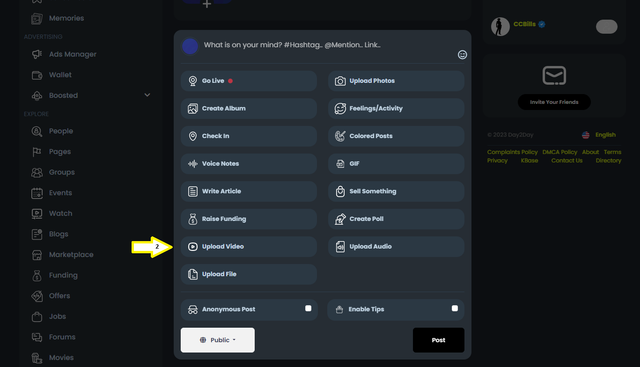640x367 pixels.
Task: Open Watch in the sidebar
Action: point(60,214)
